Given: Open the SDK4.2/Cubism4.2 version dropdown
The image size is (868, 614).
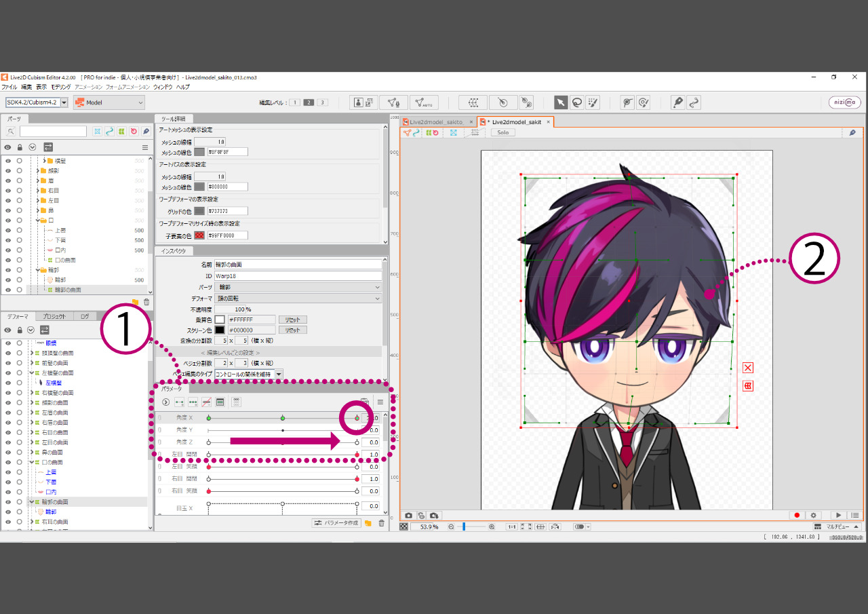Looking at the screenshot, I should [37, 102].
